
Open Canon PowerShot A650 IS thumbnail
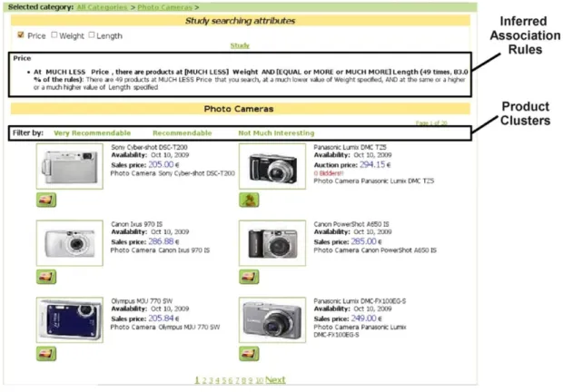point(272,243)
